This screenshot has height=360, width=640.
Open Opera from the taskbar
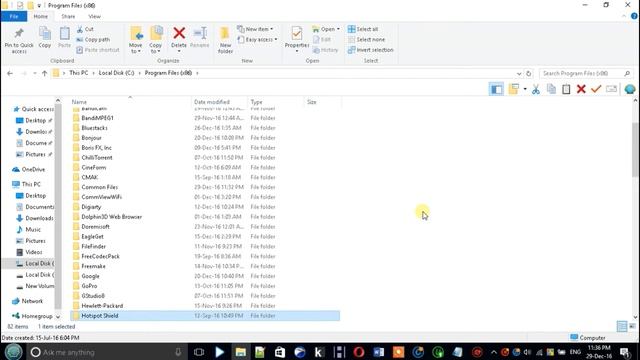[x=359, y=352]
